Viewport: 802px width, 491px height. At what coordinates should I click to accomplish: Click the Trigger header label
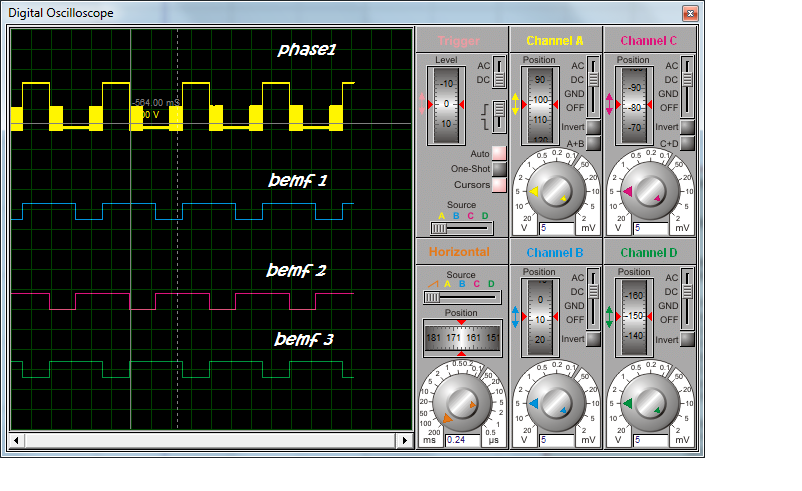coord(459,41)
